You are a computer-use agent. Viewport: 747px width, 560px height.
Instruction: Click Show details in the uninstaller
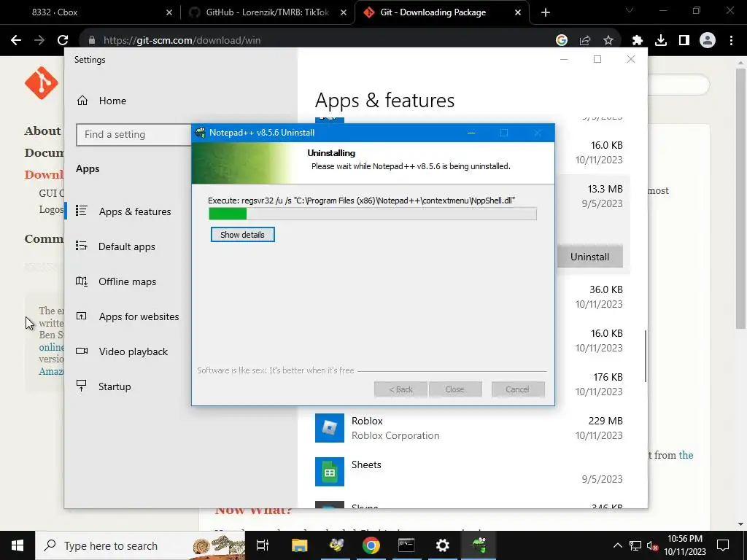click(242, 234)
